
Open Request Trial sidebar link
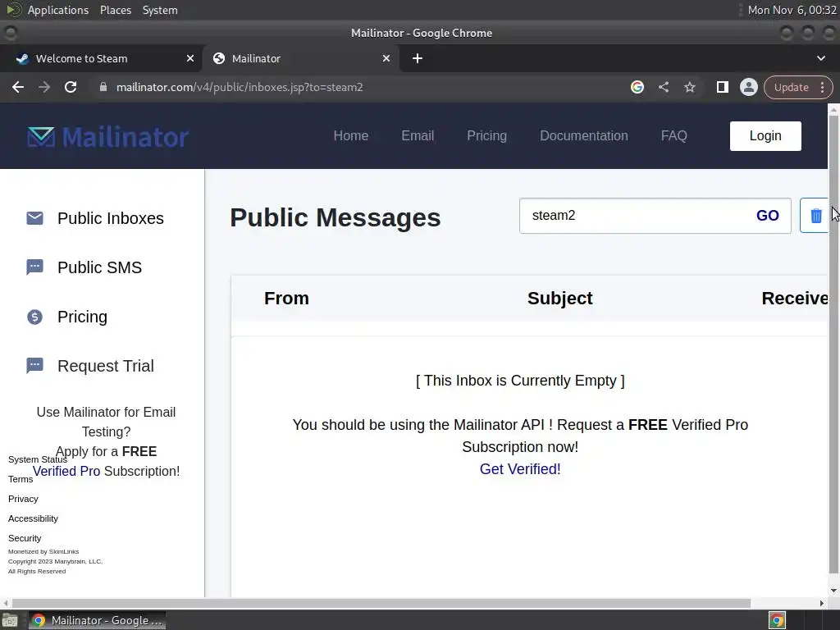click(106, 366)
